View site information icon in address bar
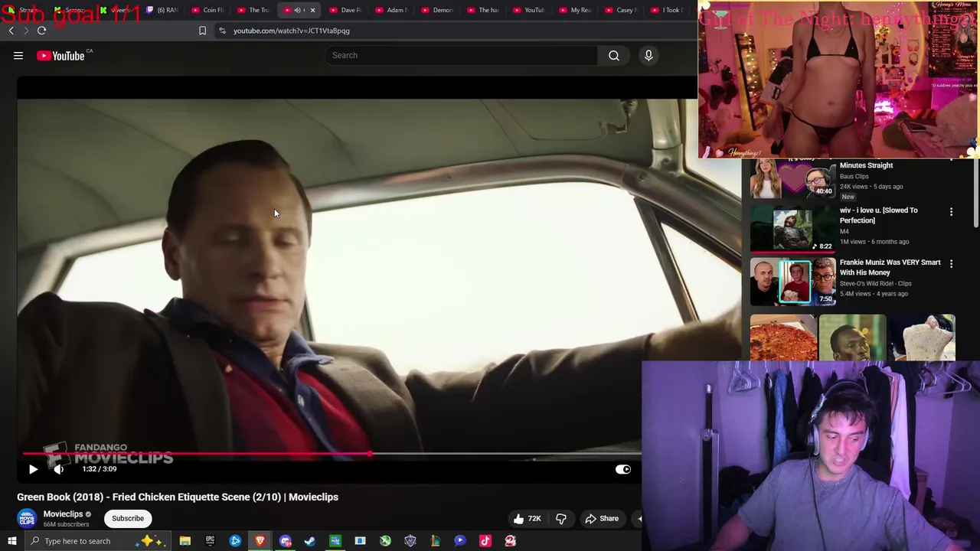The width and height of the screenshot is (980, 551). tap(222, 31)
